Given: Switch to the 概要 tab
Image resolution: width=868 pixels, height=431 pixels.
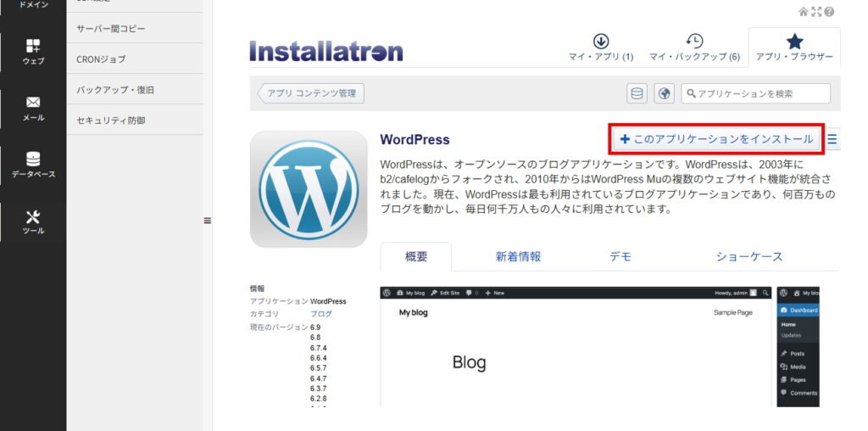Looking at the screenshot, I should [416, 256].
